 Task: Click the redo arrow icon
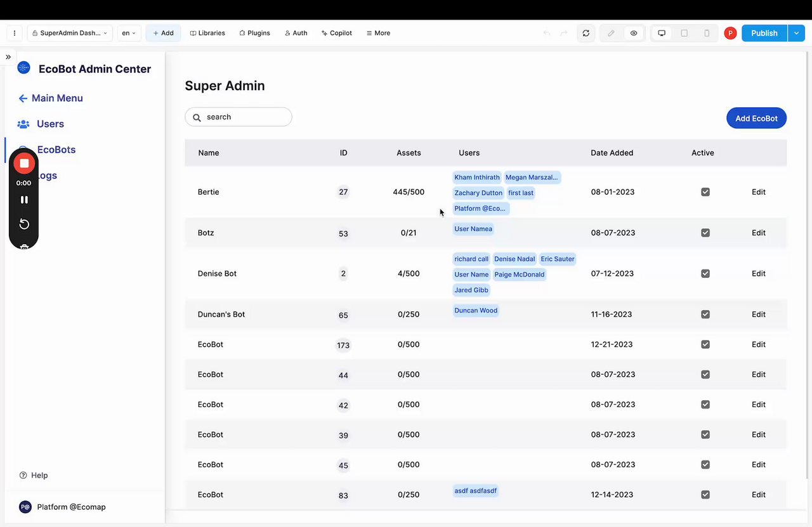pyautogui.click(x=563, y=33)
